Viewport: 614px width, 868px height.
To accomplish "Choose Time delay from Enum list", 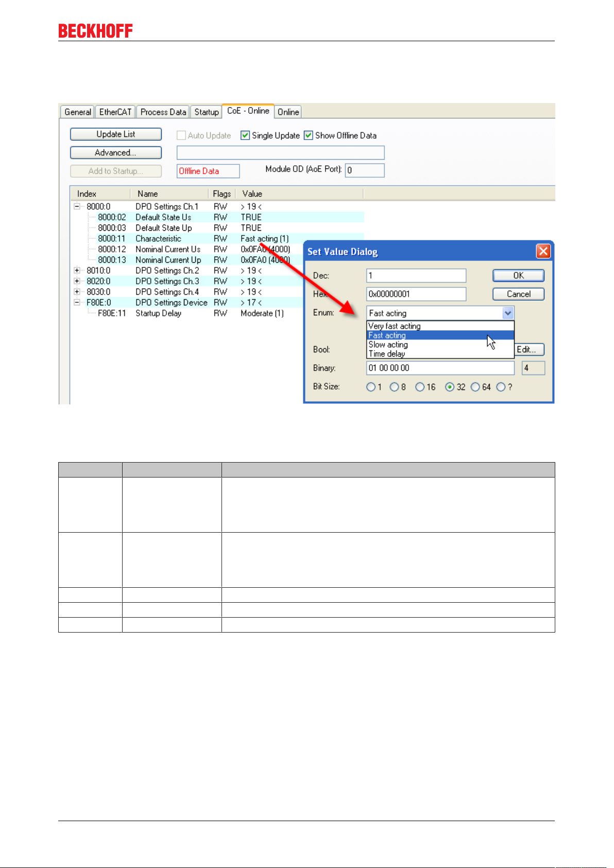I will point(440,354).
